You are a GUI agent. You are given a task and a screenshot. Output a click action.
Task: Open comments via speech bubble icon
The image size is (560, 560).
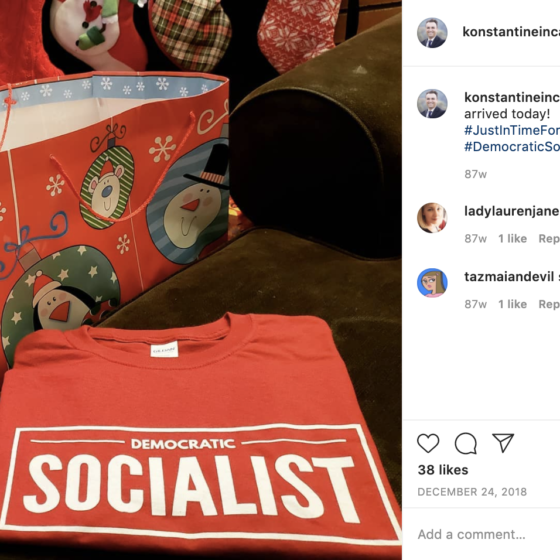(466, 444)
